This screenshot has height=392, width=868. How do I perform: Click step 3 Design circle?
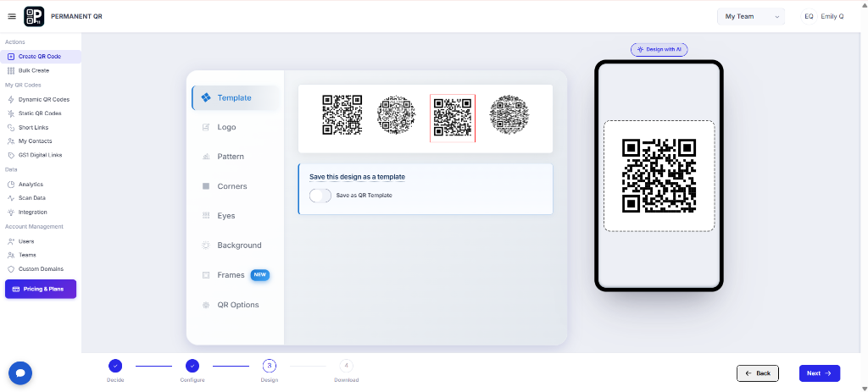[269, 366]
